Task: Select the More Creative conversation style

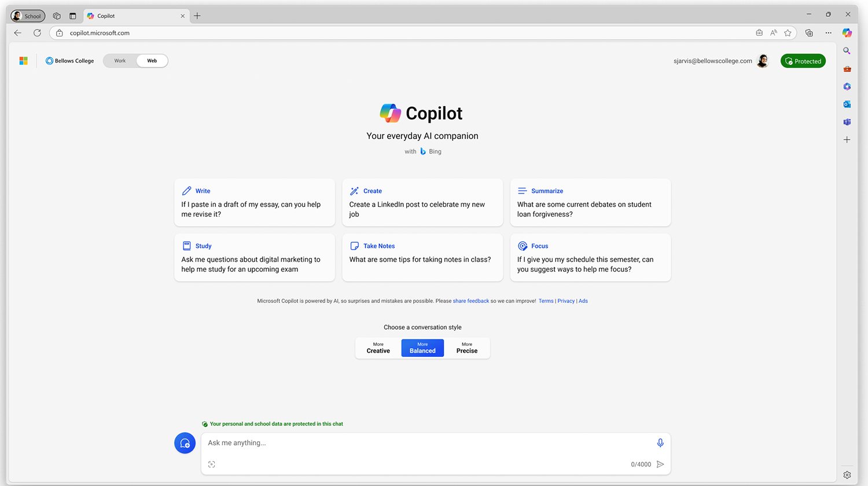Action: [x=378, y=348]
